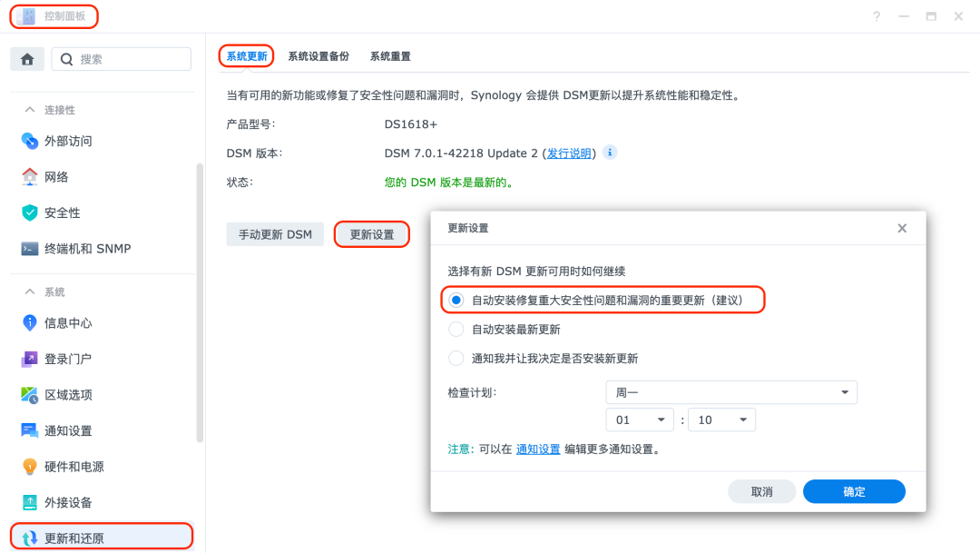
Task: Switch to the 系统重置 tab
Action: 390,56
